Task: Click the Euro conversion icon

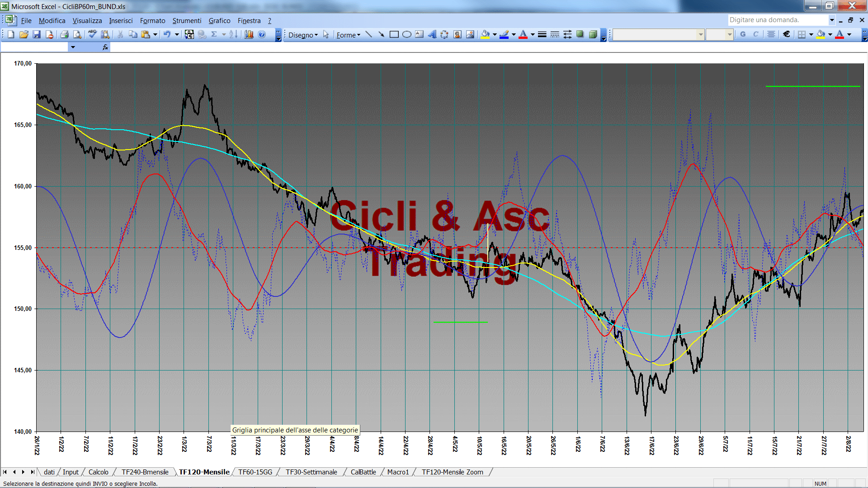Action: coord(189,34)
